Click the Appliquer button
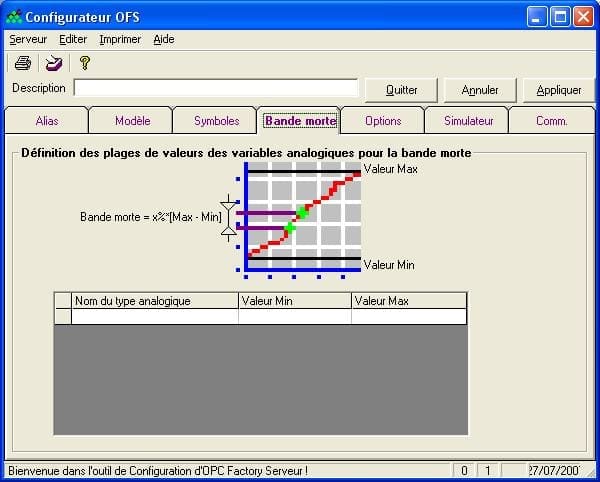This screenshot has height=482, width=600. tap(559, 90)
